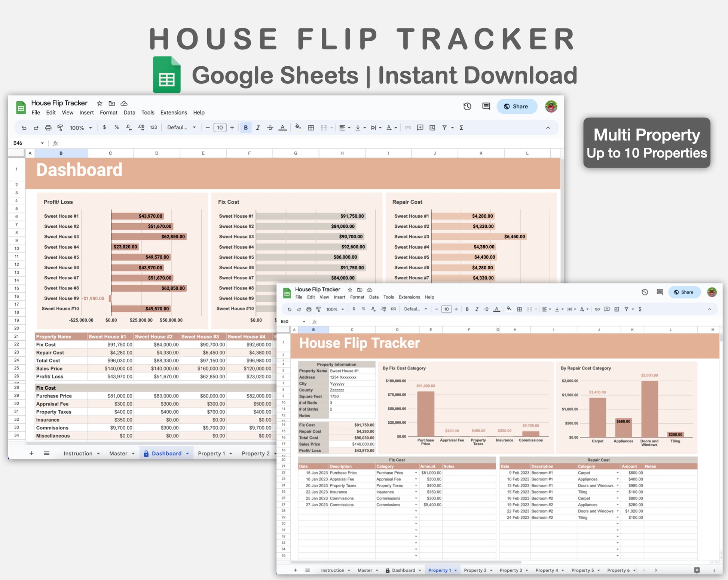728x580 pixels.
Task: Toggle strikethrough formatting in top toolbar
Action: [x=270, y=128]
